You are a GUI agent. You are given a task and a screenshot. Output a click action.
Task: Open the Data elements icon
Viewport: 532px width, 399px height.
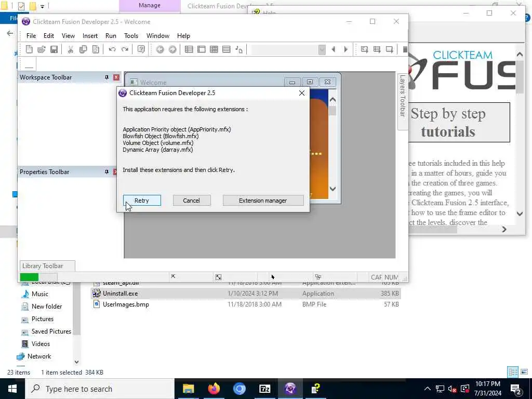(239, 49)
